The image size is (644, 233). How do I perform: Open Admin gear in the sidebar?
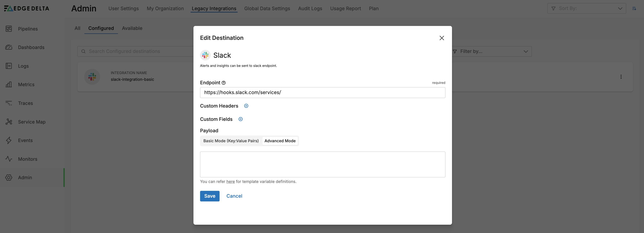[9, 177]
